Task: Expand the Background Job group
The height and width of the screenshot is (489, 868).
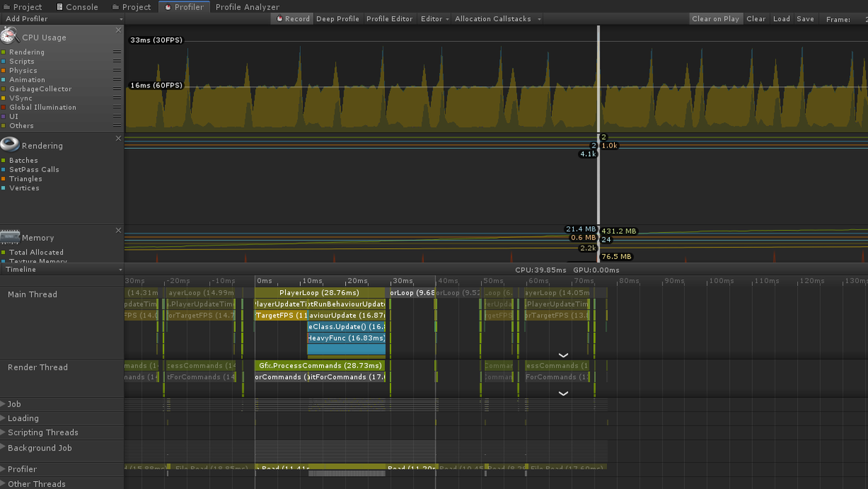Action: coord(3,448)
